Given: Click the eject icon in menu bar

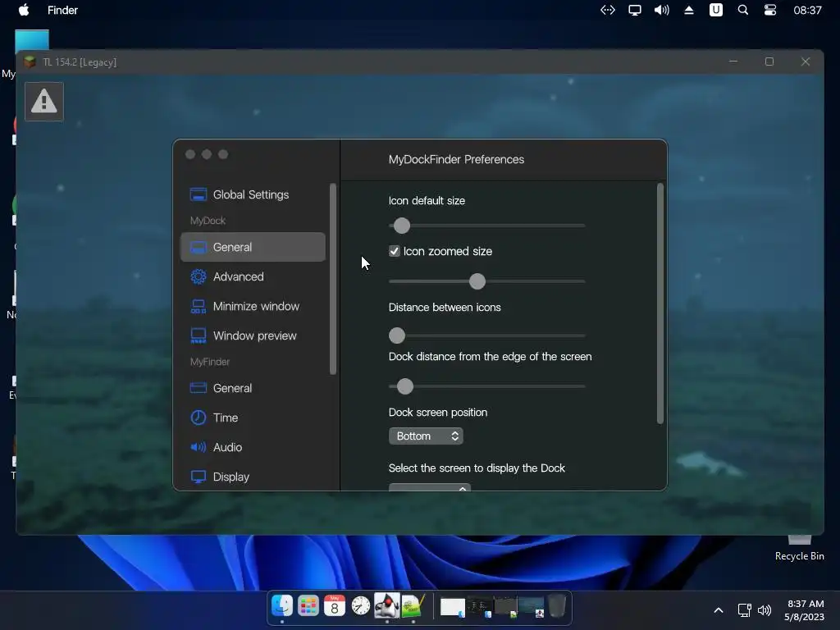Looking at the screenshot, I should pos(689,10).
